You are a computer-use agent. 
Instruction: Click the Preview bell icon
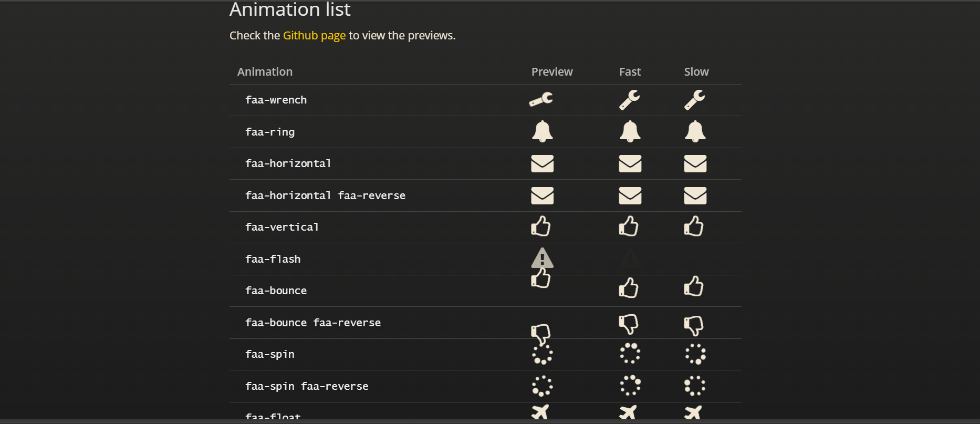[x=543, y=131]
